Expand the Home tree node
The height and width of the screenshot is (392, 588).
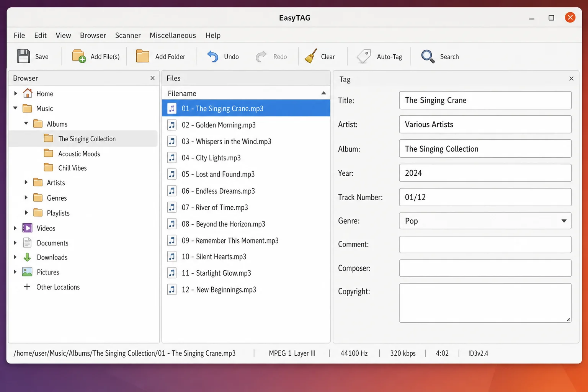click(16, 93)
